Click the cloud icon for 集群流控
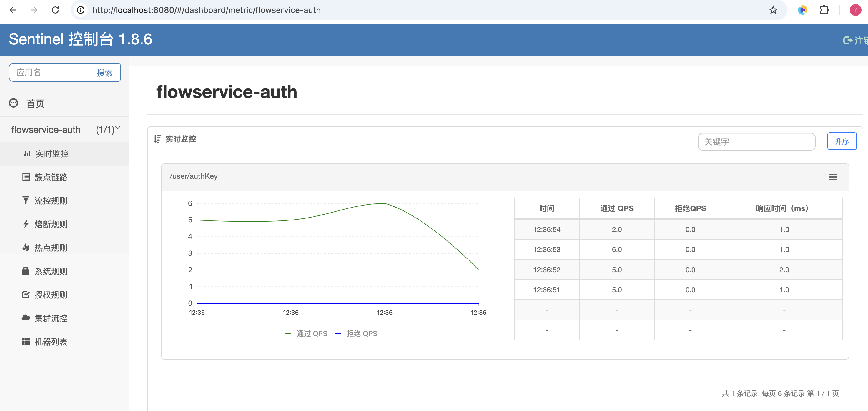The width and height of the screenshot is (868, 411). click(26, 318)
